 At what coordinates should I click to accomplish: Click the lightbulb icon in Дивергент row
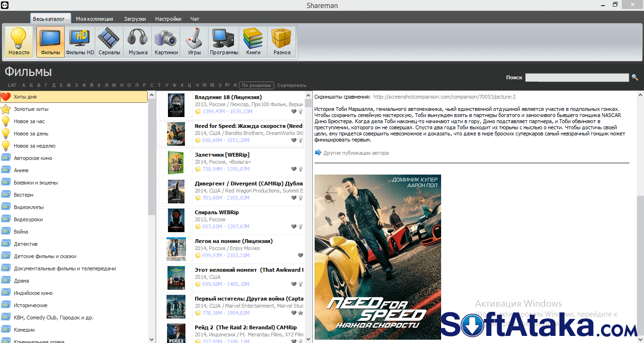click(300, 198)
